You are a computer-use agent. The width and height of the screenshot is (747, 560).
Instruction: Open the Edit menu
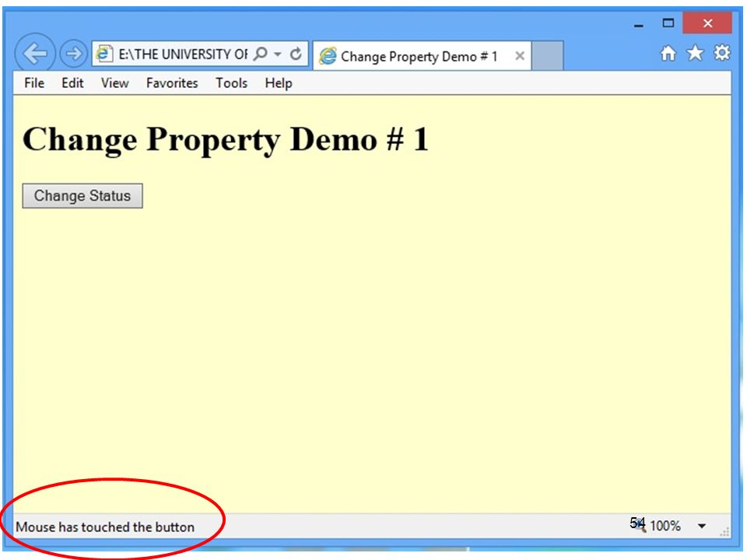(72, 83)
